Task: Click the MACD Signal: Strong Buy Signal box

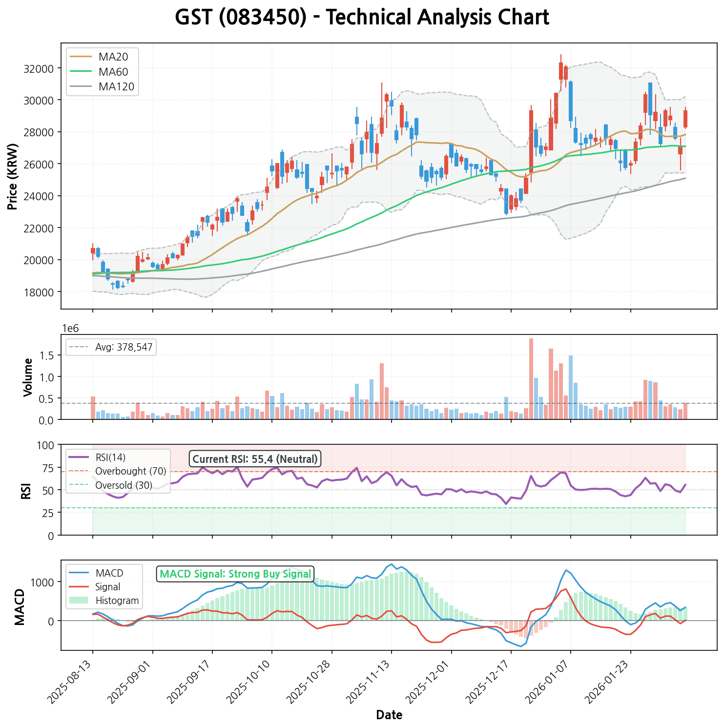Action: [235, 574]
